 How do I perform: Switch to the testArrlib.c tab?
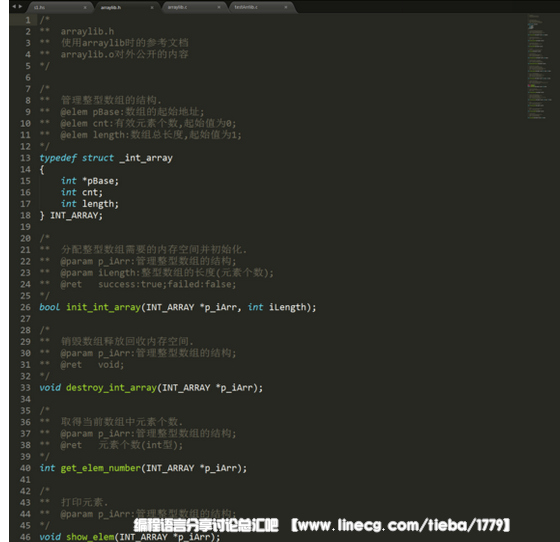click(x=261, y=7)
